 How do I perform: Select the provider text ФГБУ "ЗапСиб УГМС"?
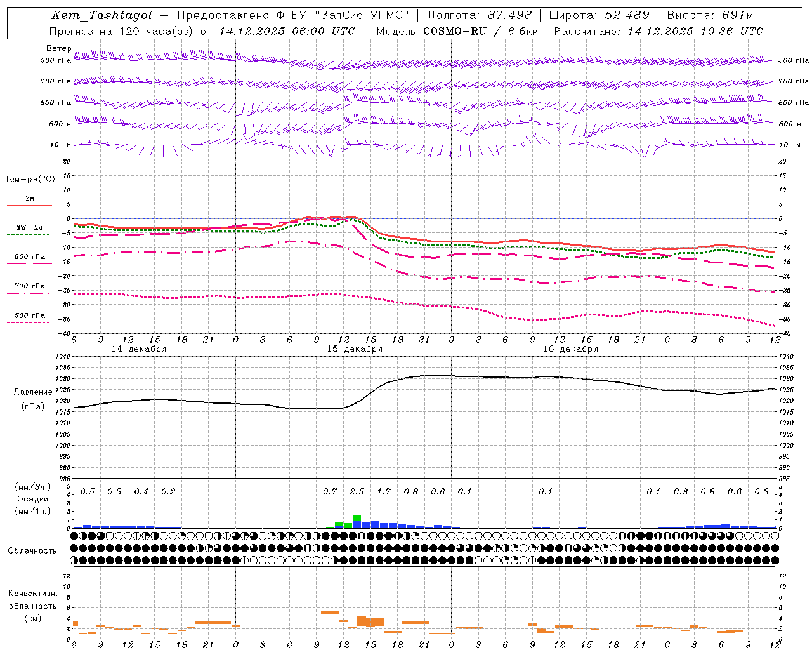343,15
